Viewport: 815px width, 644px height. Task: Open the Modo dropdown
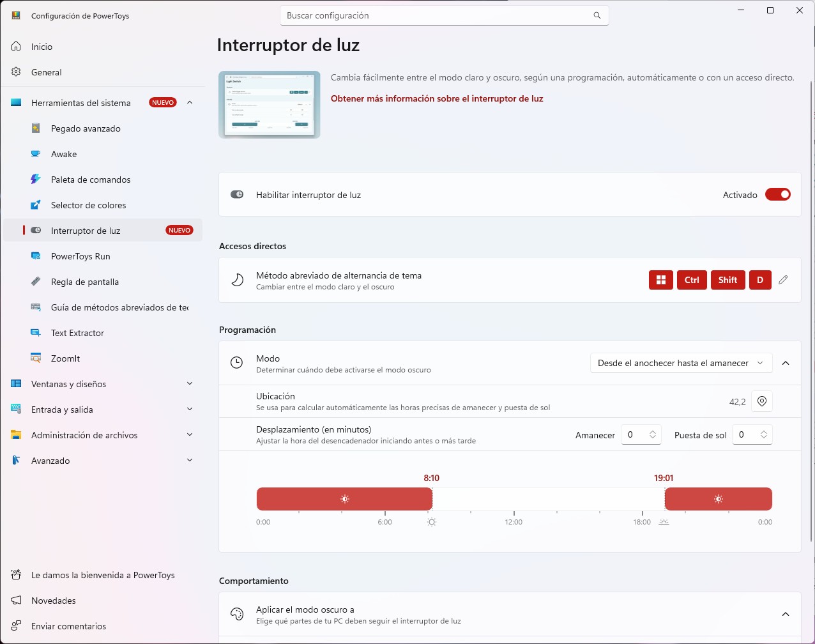point(682,363)
